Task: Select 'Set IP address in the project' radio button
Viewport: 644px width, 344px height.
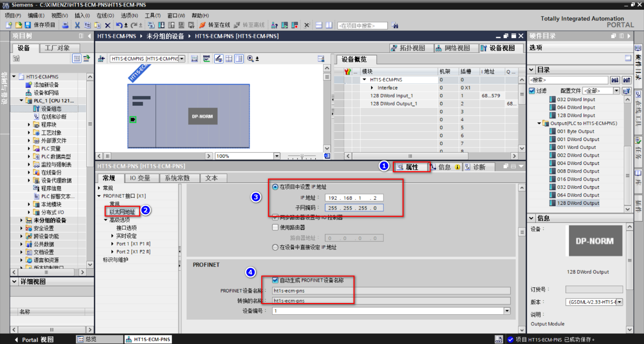Action: (x=275, y=187)
